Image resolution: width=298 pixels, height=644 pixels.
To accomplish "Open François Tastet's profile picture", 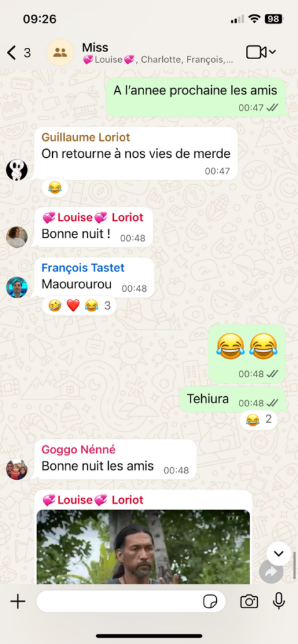I will coord(16,287).
